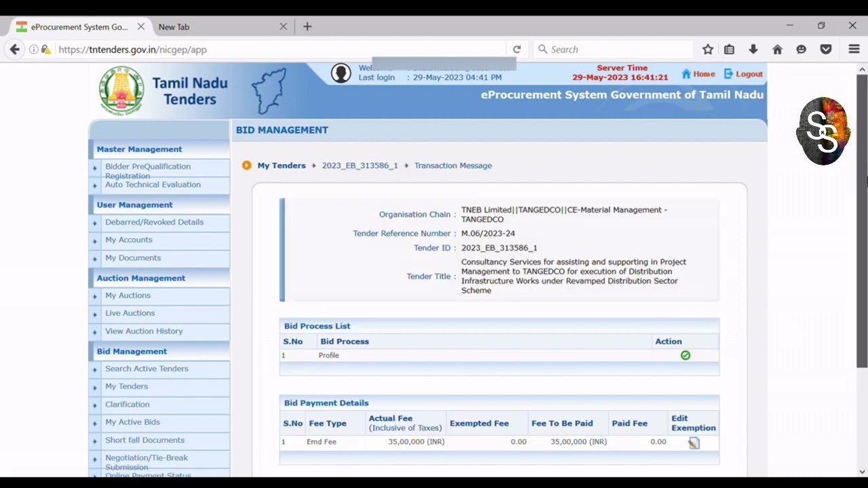Open Clarification in sidebar
Image resolution: width=868 pixels, height=488 pixels.
coord(127,404)
